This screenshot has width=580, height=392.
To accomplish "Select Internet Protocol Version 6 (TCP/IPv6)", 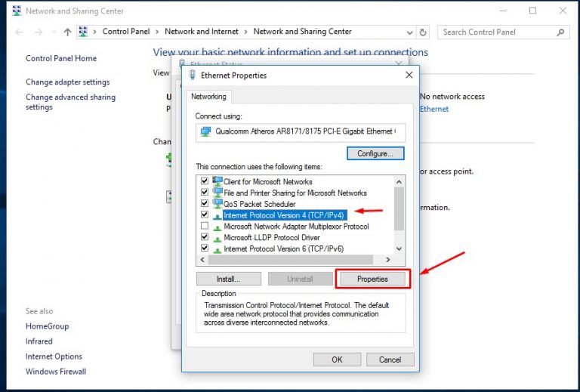I will point(284,248).
